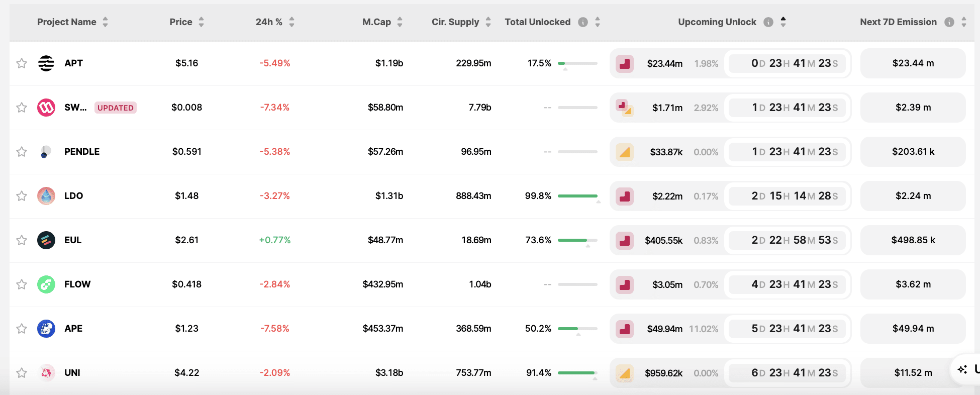This screenshot has height=395, width=980.
Task: Click FLOW cliff unlock type icon
Action: coord(625,284)
